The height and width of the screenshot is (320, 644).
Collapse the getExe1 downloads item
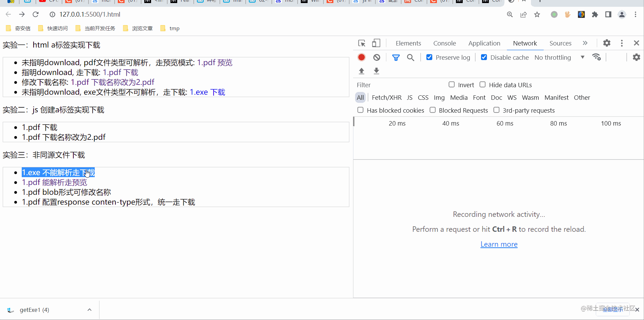(x=89, y=309)
